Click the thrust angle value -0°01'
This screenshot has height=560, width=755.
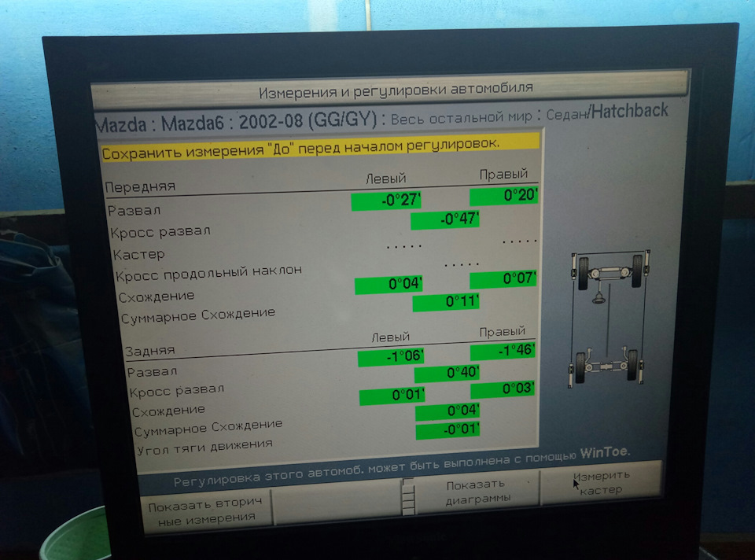click(x=448, y=429)
